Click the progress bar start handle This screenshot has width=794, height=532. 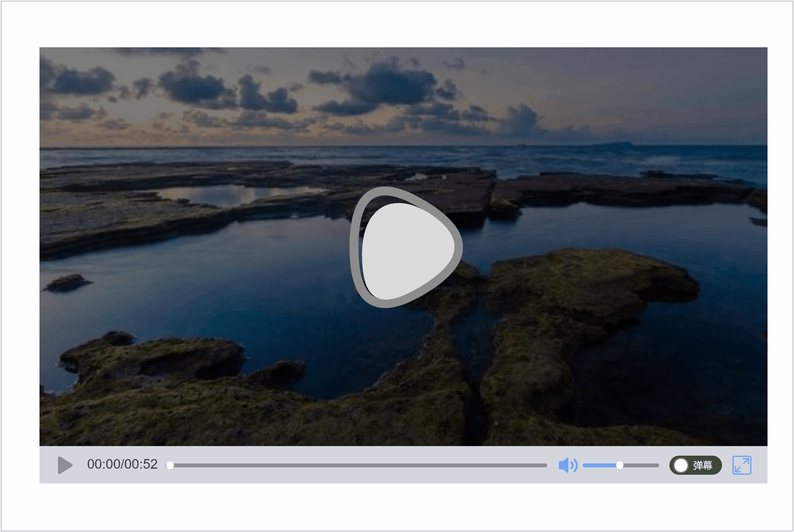pyautogui.click(x=170, y=465)
